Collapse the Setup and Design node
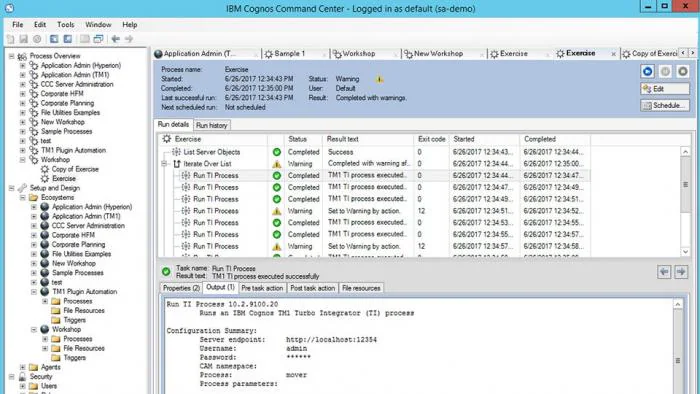Screen dimensions: 700x394 coord(11,188)
